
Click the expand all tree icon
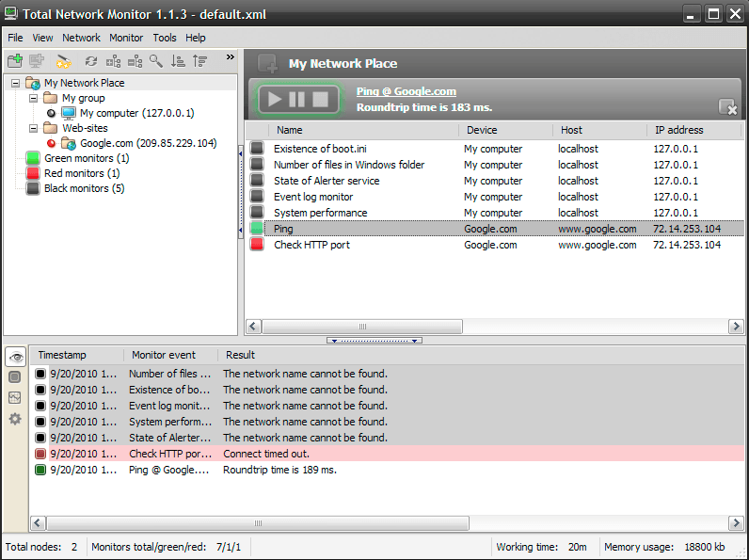tap(113, 61)
